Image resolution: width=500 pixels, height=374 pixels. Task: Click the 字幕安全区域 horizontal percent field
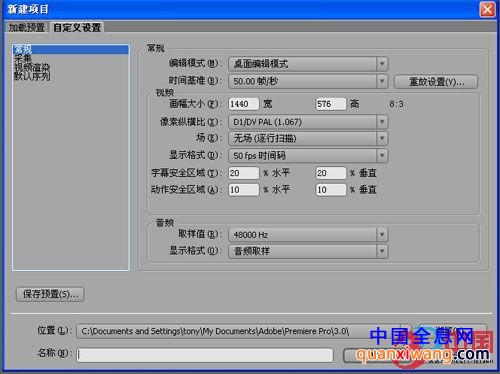tap(244, 173)
